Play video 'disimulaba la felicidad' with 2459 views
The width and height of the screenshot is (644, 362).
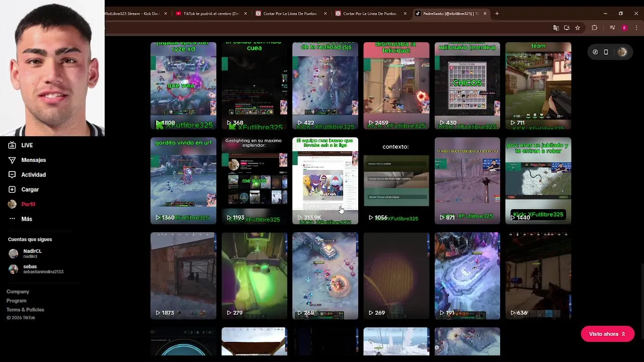click(396, 85)
